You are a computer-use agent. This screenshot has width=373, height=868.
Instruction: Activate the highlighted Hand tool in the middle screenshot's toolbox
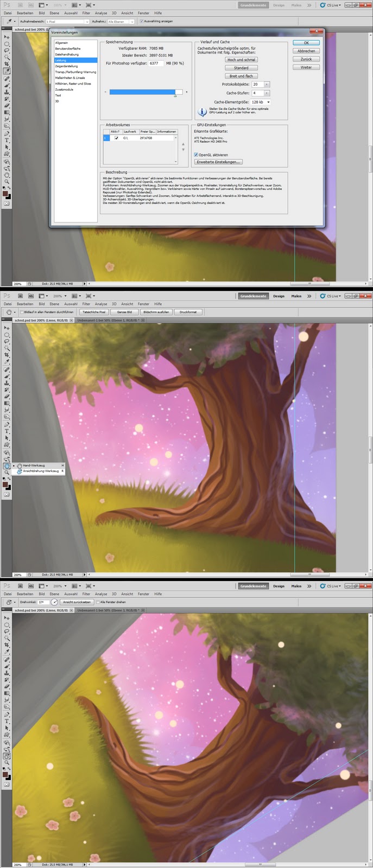[7, 465]
